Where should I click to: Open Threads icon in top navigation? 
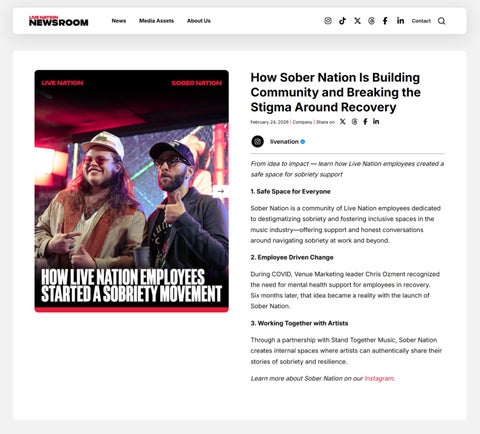[371, 21]
